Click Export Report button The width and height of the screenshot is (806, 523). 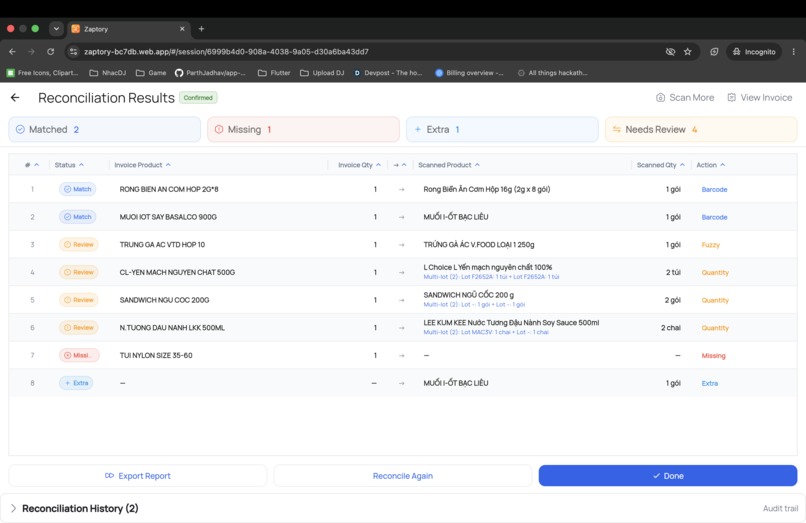point(138,476)
